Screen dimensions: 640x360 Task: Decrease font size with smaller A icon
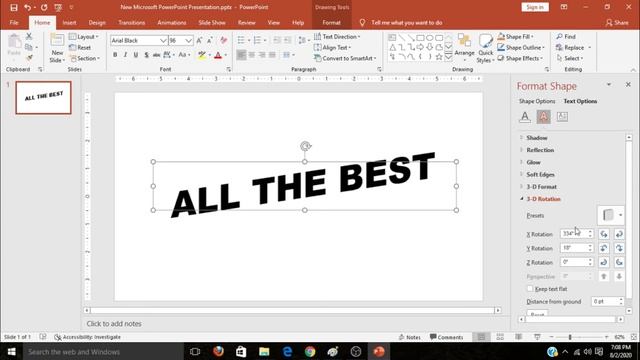210,40
